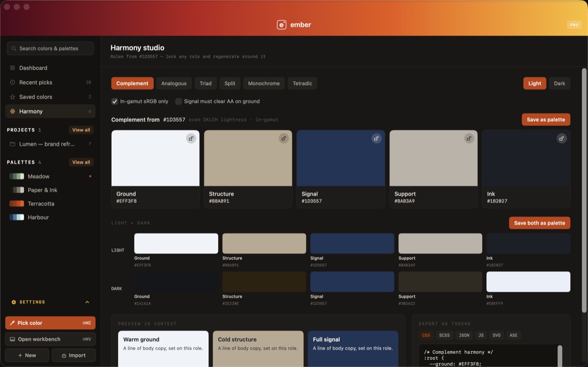Choose the CSS export format tab
The width and height of the screenshot is (588, 367).
click(x=426, y=335)
